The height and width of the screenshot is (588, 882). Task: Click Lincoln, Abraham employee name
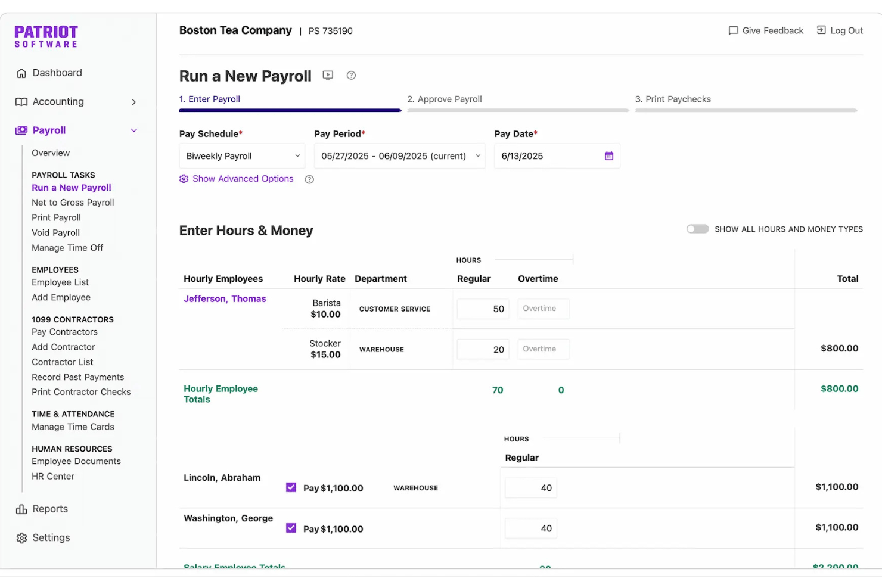(x=222, y=478)
